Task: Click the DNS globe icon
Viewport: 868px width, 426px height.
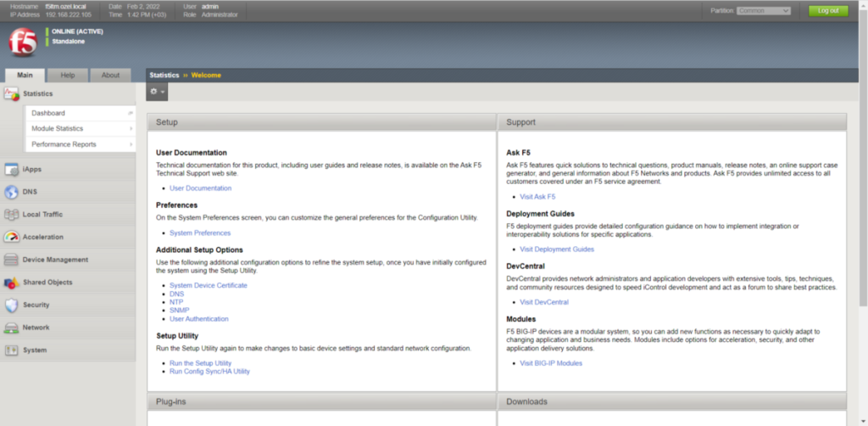Action: pyautogui.click(x=12, y=193)
